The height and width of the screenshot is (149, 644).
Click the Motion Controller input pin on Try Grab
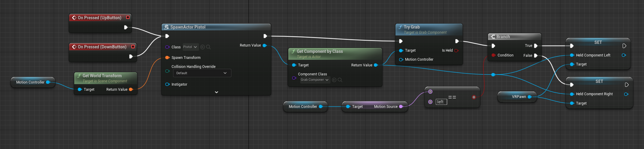[401, 59]
